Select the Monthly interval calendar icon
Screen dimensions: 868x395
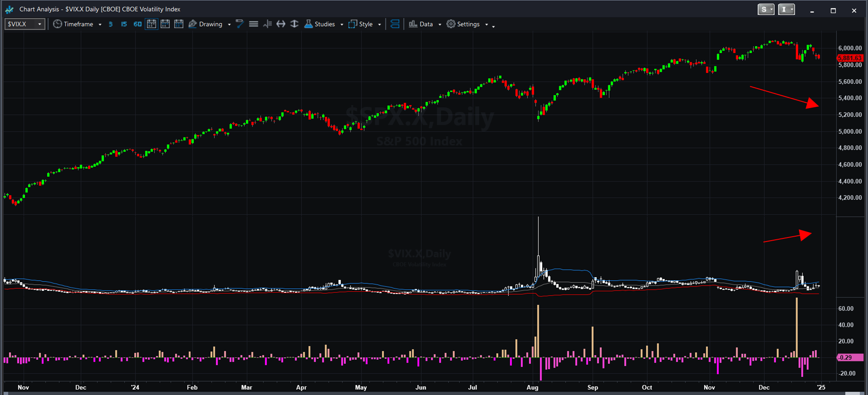[179, 24]
